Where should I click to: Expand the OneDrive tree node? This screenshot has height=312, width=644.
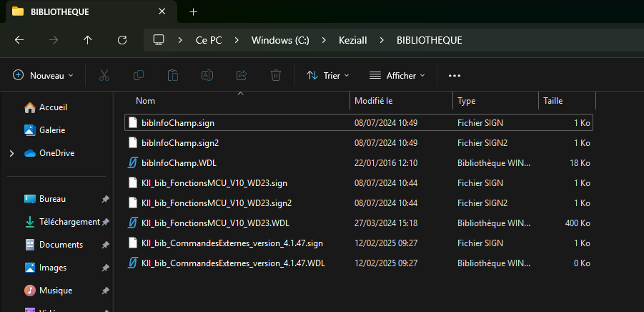click(x=11, y=153)
